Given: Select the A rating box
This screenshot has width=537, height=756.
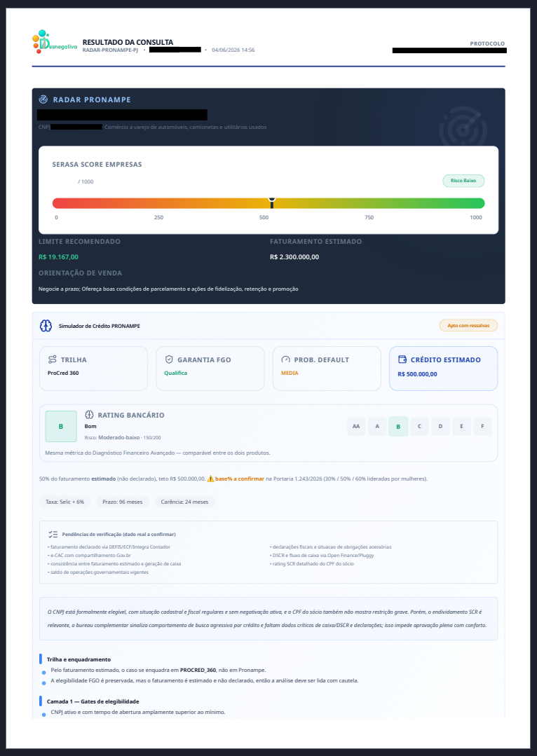Looking at the screenshot, I should (x=377, y=426).
